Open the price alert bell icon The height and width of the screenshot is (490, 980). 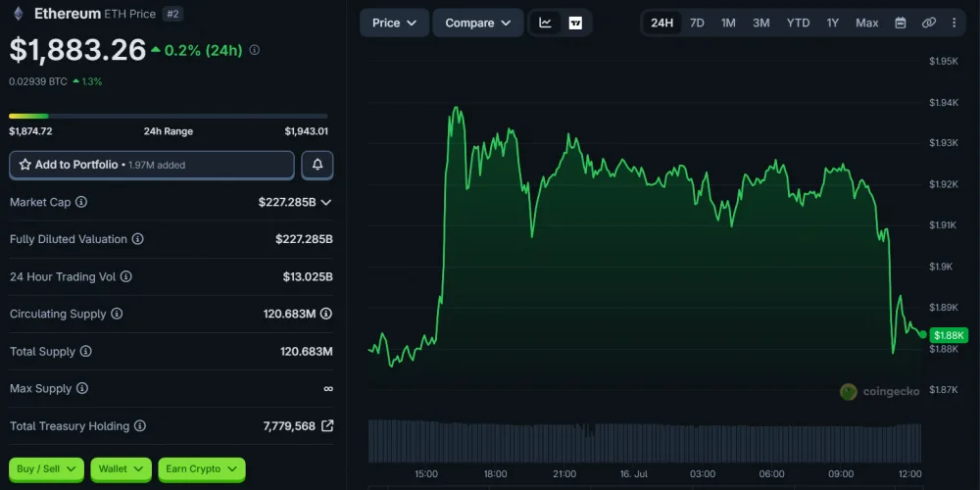tap(318, 165)
